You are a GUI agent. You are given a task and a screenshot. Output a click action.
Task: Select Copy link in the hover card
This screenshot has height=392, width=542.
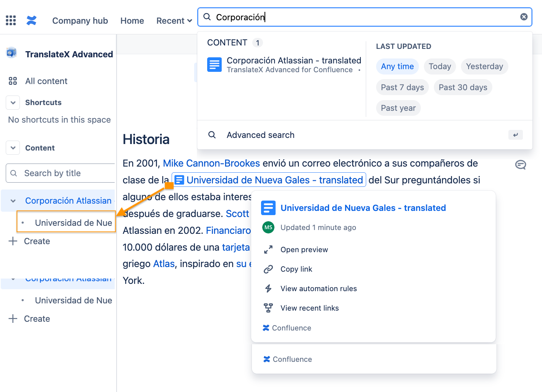click(x=296, y=269)
